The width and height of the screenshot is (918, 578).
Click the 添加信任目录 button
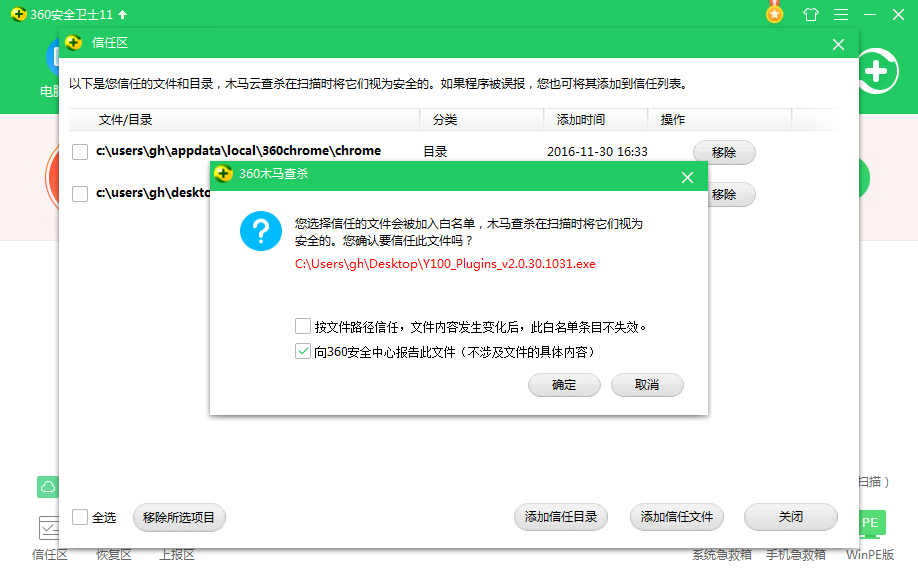pyautogui.click(x=561, y=517)
